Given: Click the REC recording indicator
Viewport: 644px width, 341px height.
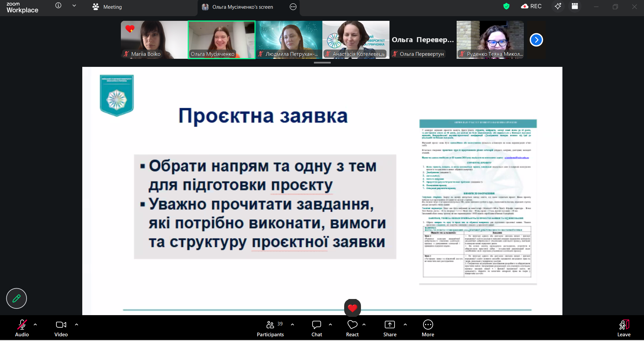Looking at the screenshot, I should [x=531, y=6].
